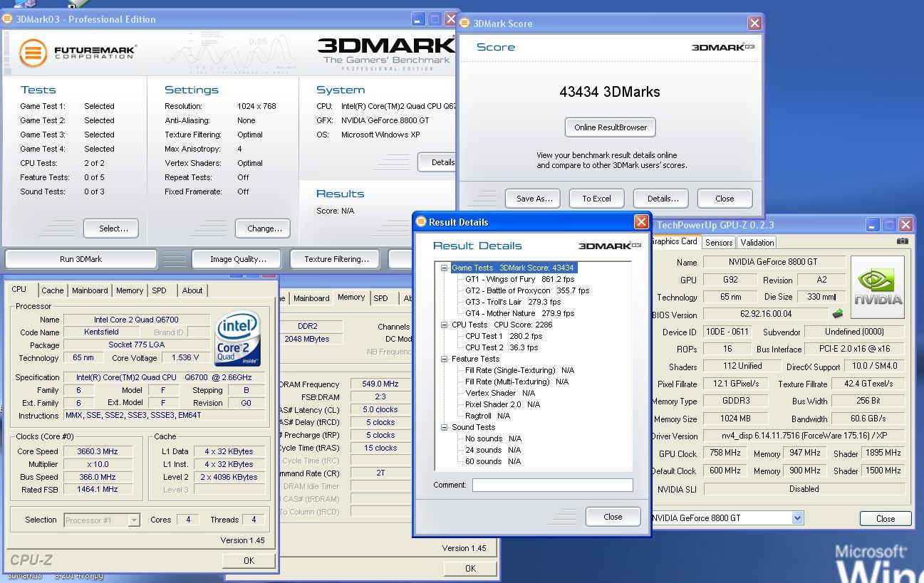Image resolution: width=924 pixels, height=583 pixels.
Task: Switch to the Cache tab in front CPU-Z
Action: point(52,290)
